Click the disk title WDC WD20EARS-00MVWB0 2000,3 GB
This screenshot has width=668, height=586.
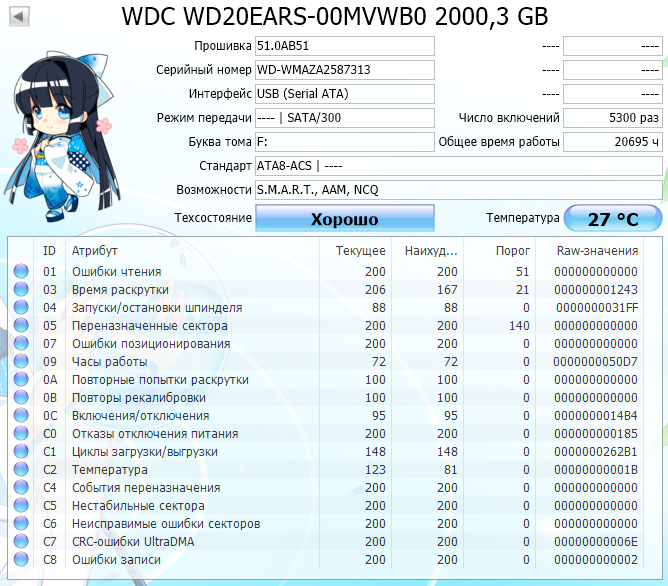(335, 17)
